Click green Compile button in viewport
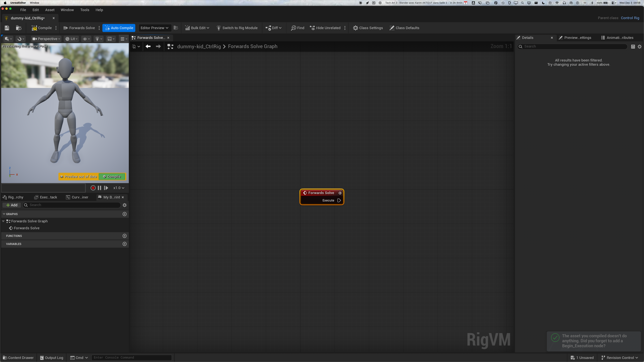The width and height of the screenshot is (644, 362). tap(112, 177)
